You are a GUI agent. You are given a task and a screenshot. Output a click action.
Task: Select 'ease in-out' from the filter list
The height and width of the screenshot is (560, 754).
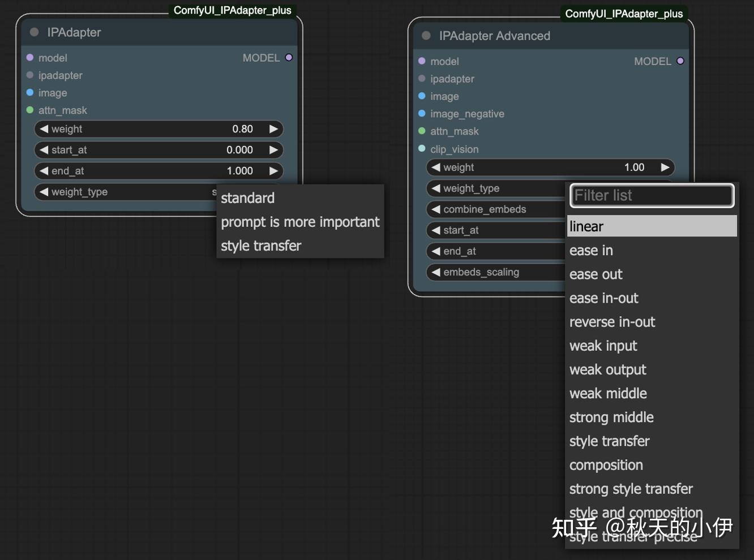click(x=603, y=298)
